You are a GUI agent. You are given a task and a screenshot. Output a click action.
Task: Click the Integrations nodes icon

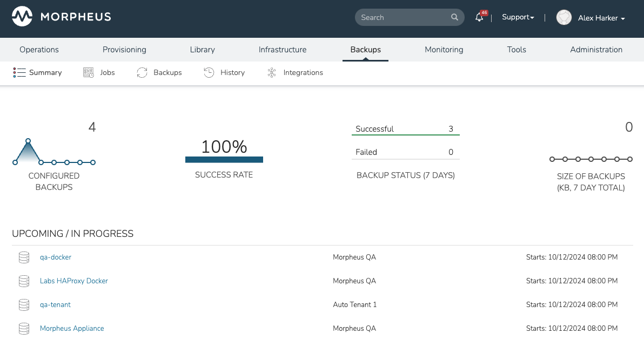coord(272,73)
